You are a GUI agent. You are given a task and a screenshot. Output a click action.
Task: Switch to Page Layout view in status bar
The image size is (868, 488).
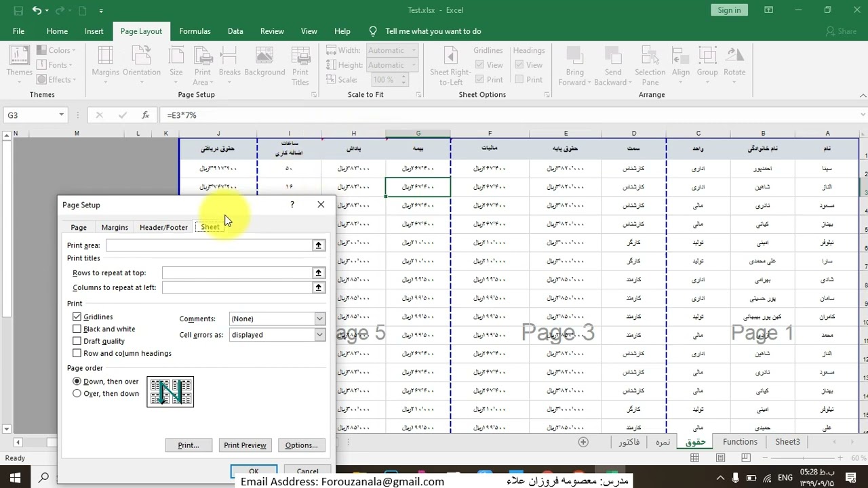(721, 458)
